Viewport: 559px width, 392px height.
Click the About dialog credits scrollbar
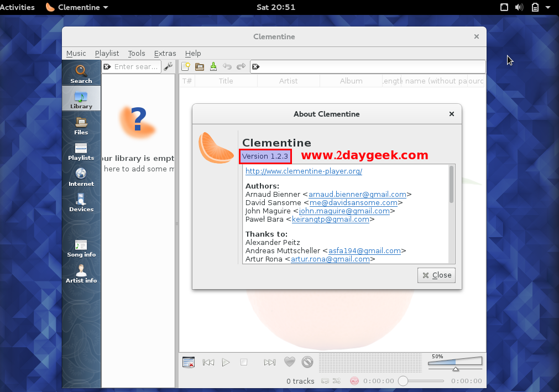pos(451,184)
